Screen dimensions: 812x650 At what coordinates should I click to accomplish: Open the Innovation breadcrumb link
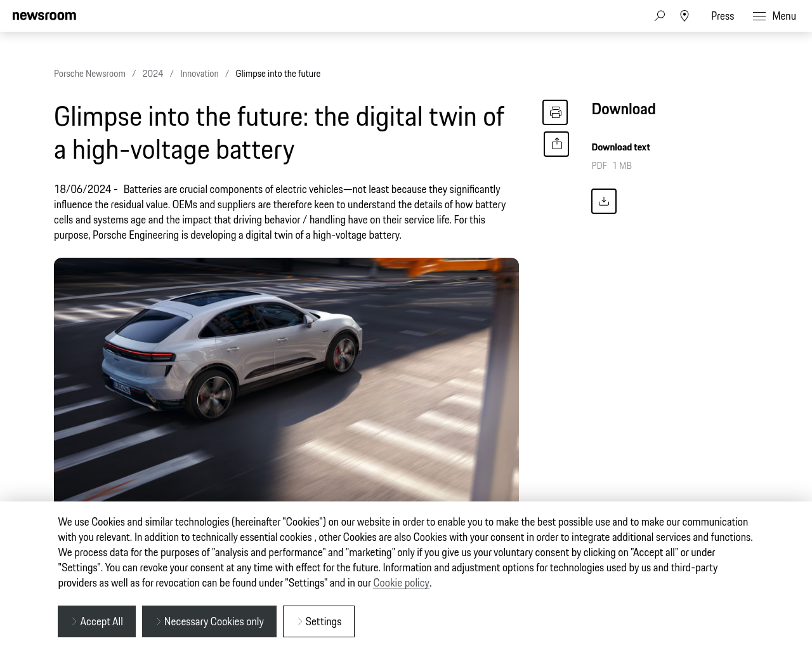(199, 74)
